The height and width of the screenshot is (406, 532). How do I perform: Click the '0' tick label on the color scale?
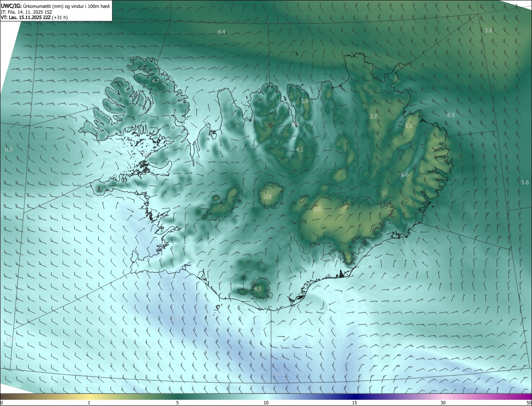click(2, 403)
